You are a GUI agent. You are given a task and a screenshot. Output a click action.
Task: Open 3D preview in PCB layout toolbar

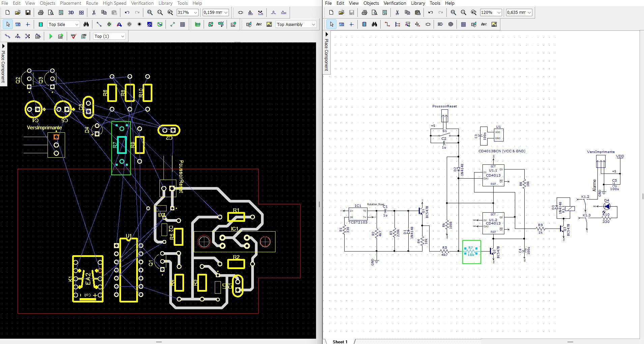click(71, 12)
